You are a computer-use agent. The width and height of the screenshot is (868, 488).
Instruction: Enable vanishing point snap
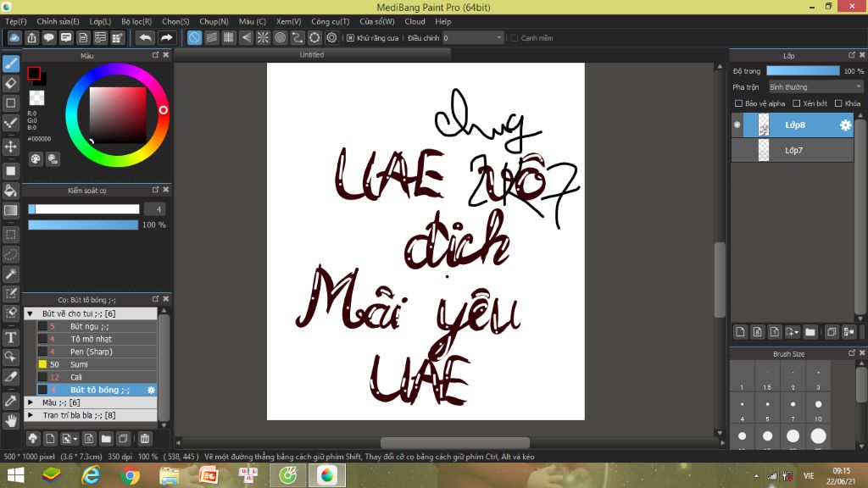coord(246,37)
